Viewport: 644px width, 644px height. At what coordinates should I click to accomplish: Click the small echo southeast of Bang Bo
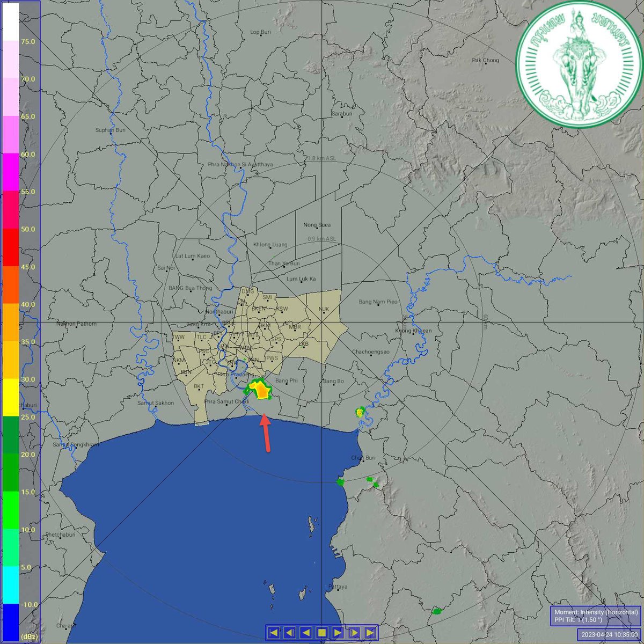(x=360, y=412)
